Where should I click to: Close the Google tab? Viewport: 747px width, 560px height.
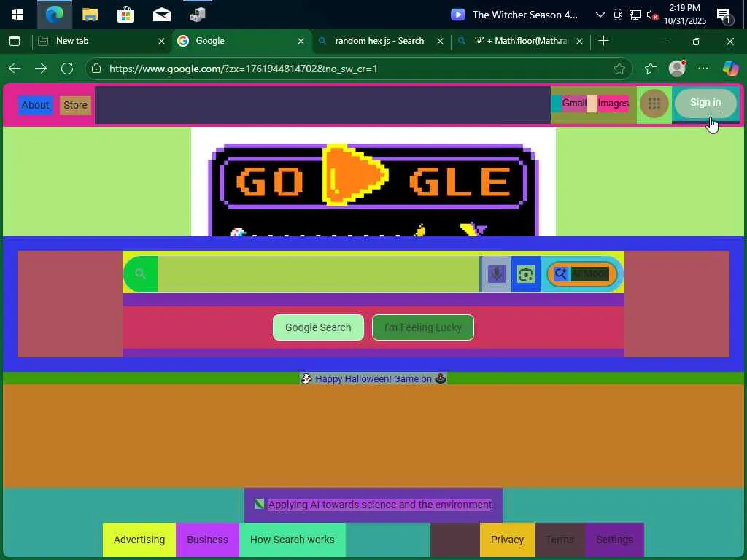pos(301,42)
